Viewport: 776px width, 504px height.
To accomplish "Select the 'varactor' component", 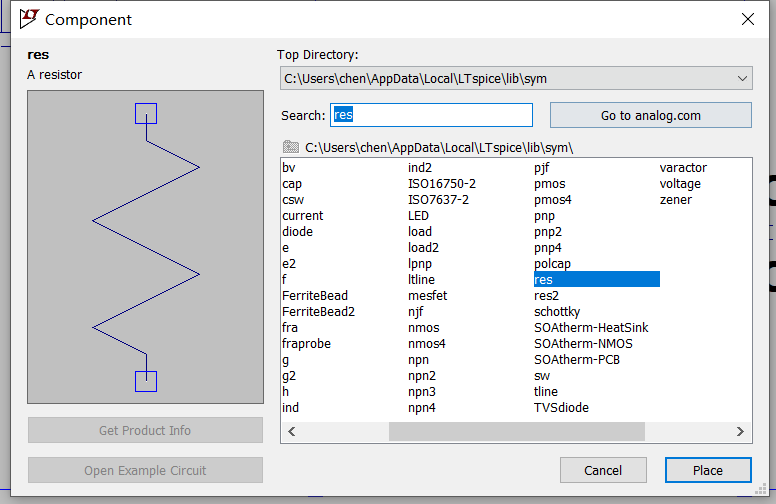I will point(683,168).
